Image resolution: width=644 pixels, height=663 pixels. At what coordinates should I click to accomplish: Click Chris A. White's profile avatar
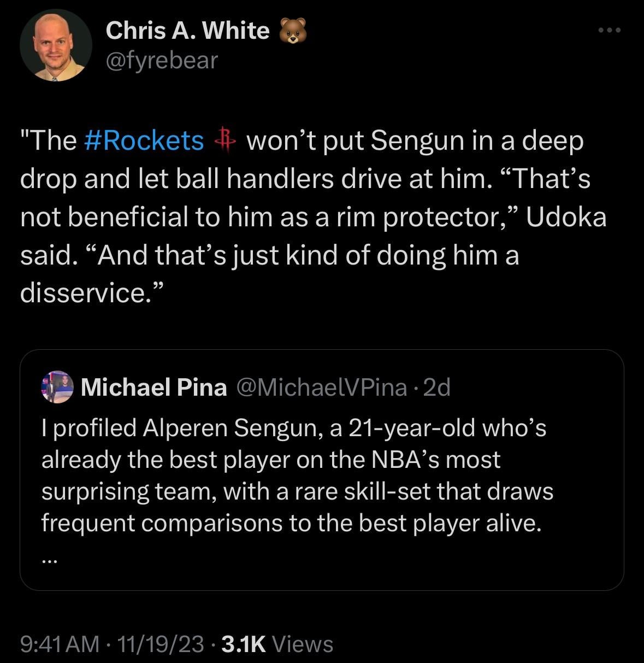[x=56, y=45]
